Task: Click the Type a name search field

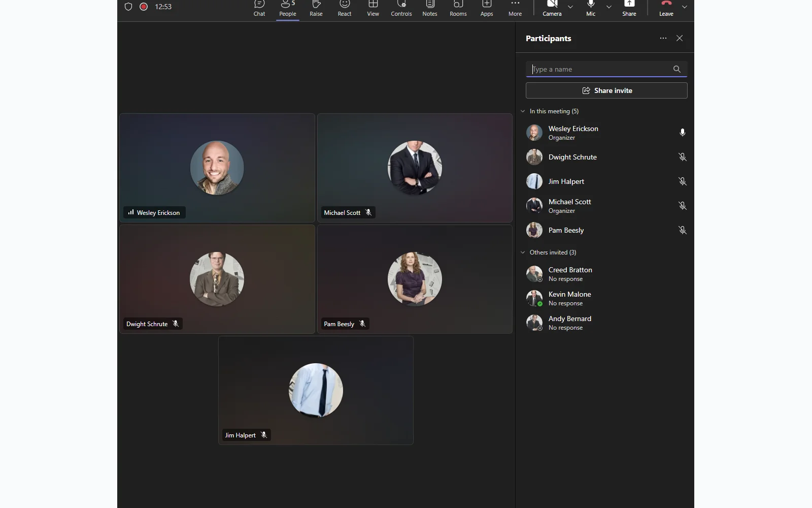Action: [x=606, y=69]
